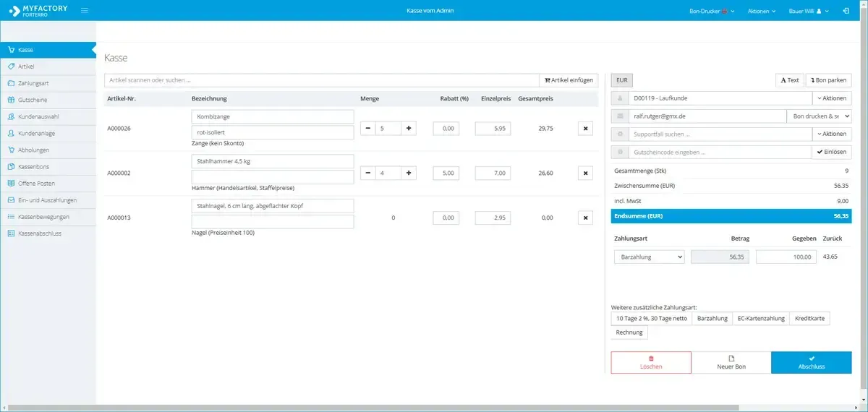This screenshot has width=868, height=412.
Task: Open the Aktionen menu in top bar
Action: pos(762,11)
